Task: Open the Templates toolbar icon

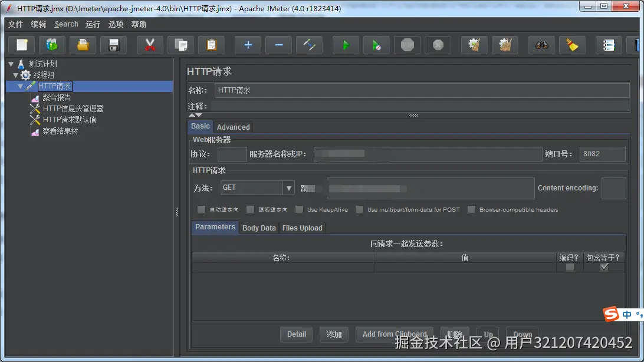Action: [52, 45]
